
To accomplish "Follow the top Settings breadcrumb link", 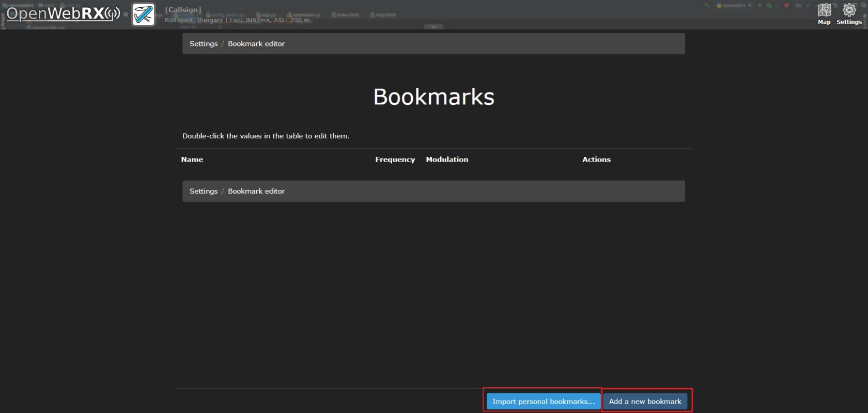I will [x=204, y=44].
